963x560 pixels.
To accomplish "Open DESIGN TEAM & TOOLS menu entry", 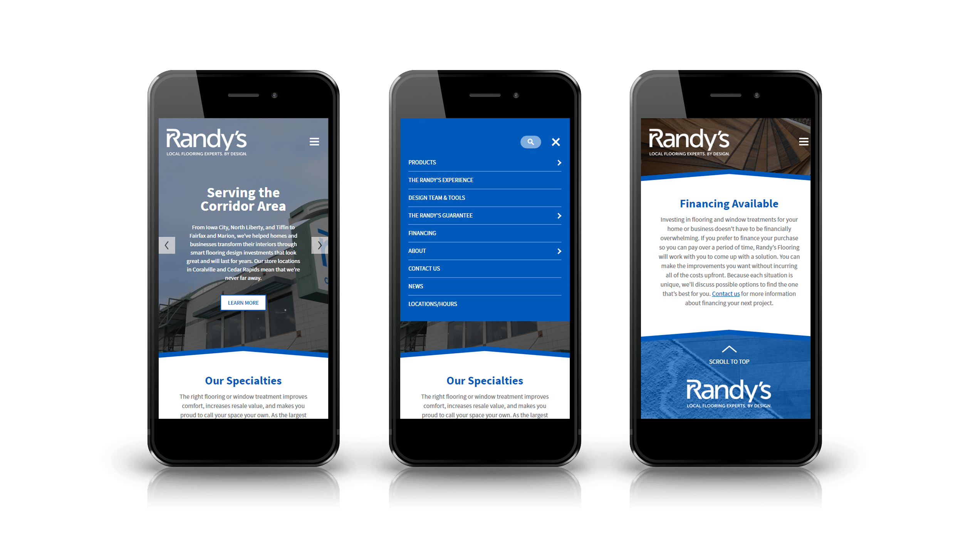I will (439, 198).
